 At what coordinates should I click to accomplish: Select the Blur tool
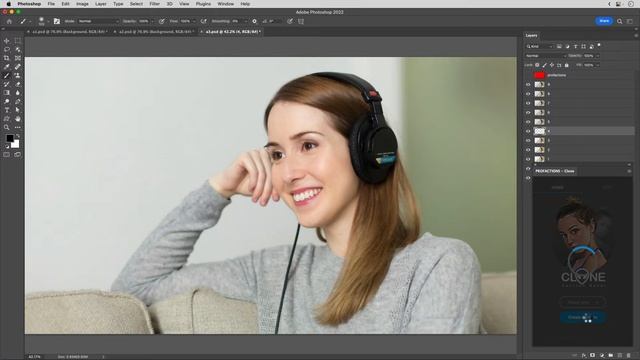point(18,93)
